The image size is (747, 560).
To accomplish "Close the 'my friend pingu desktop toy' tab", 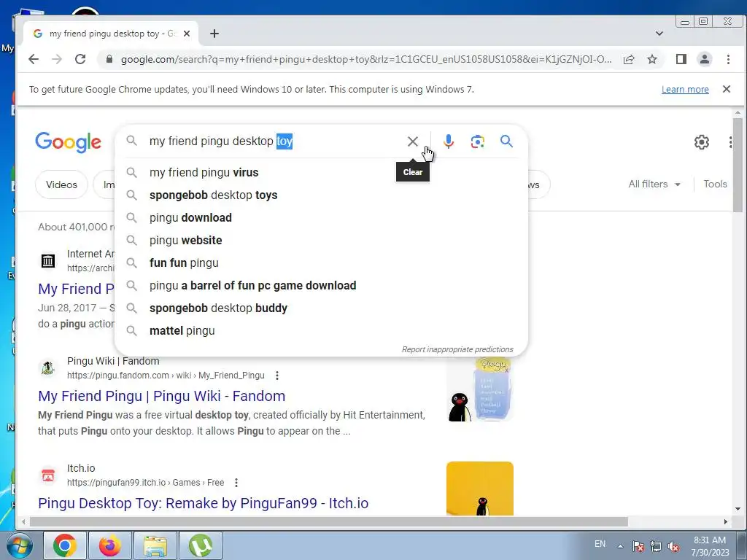I will tap(187, 34).
